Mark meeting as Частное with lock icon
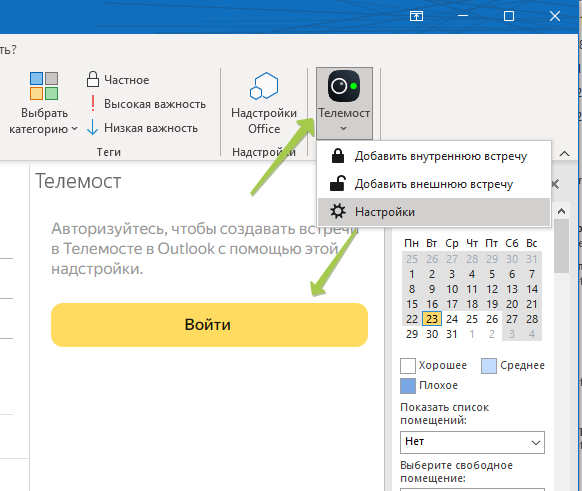Viewport: 582px width, 491px height. [93, 79]
